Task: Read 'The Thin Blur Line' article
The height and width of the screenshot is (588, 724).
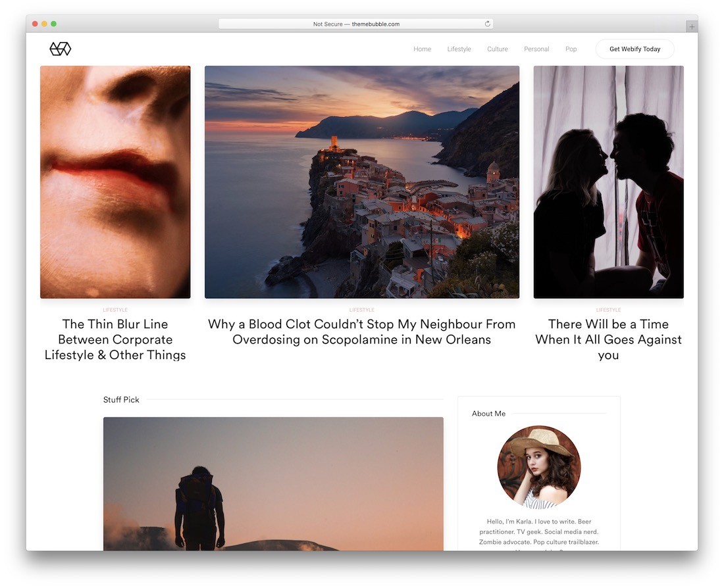Action: [x=115, y=339]
